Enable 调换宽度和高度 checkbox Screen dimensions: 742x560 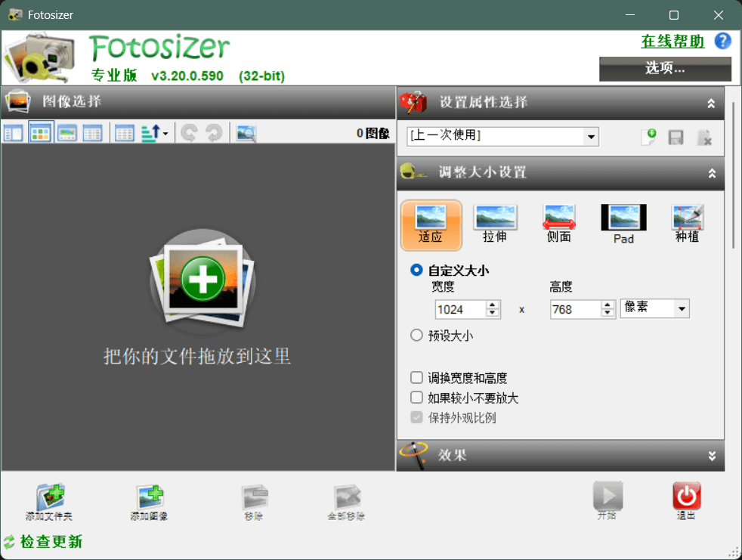tap(416, 378)
